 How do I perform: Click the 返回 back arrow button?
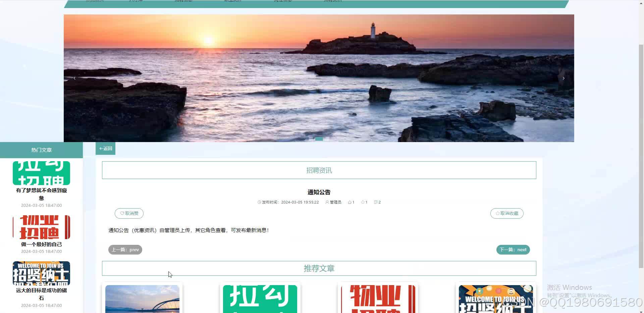point(105,148)
